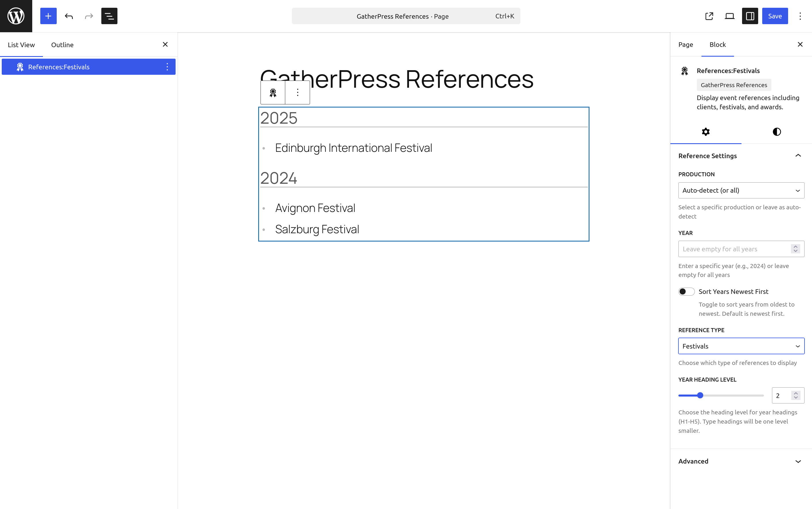Click the 2024 year heading

(279, 178)
